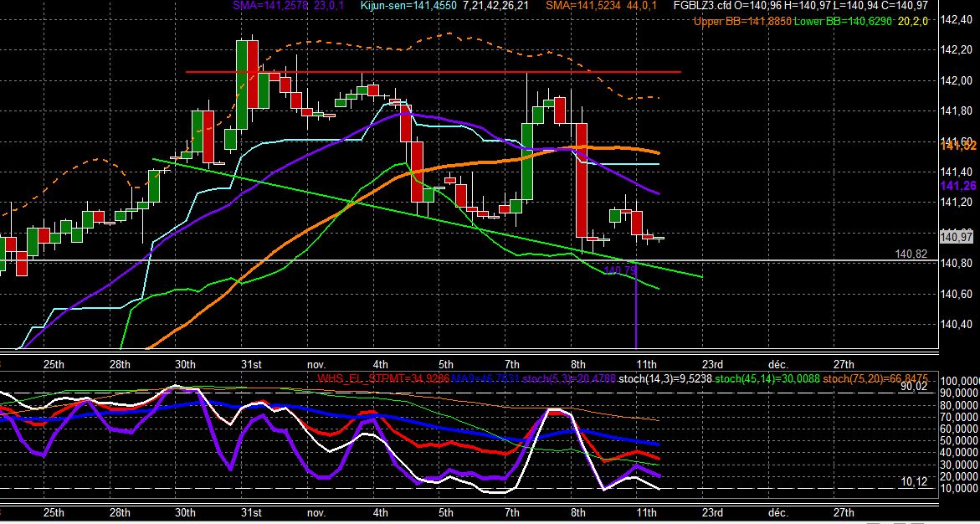Click the 142,20 price axis label

point(957,51)
